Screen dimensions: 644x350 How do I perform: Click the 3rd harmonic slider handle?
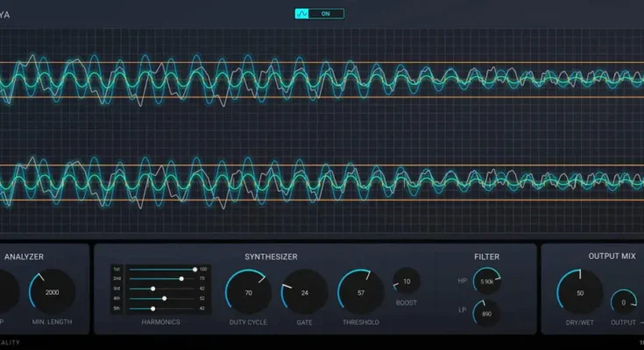153,289
